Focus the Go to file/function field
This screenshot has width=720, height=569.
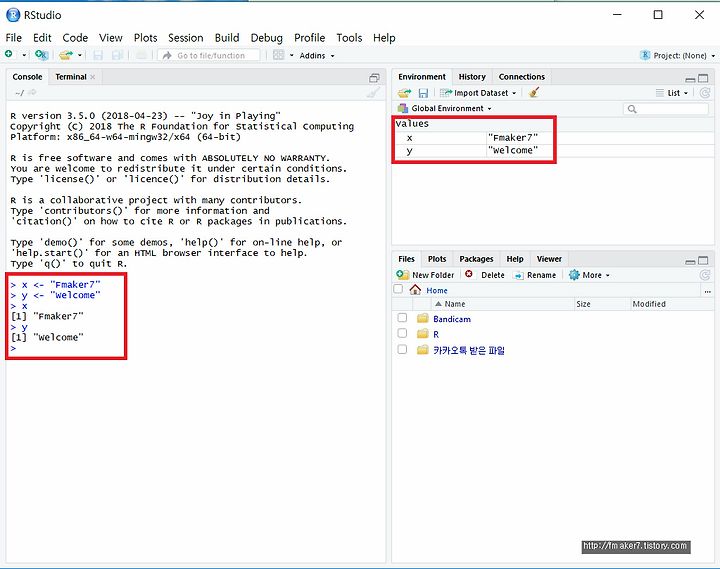point(208,55)
